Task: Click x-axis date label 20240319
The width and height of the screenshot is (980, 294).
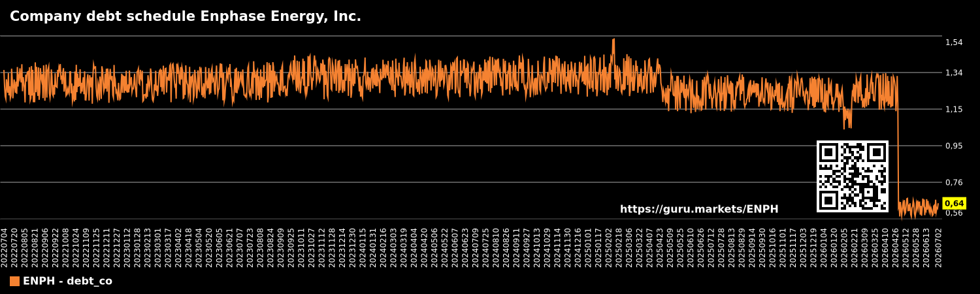Action: point(404,248)
